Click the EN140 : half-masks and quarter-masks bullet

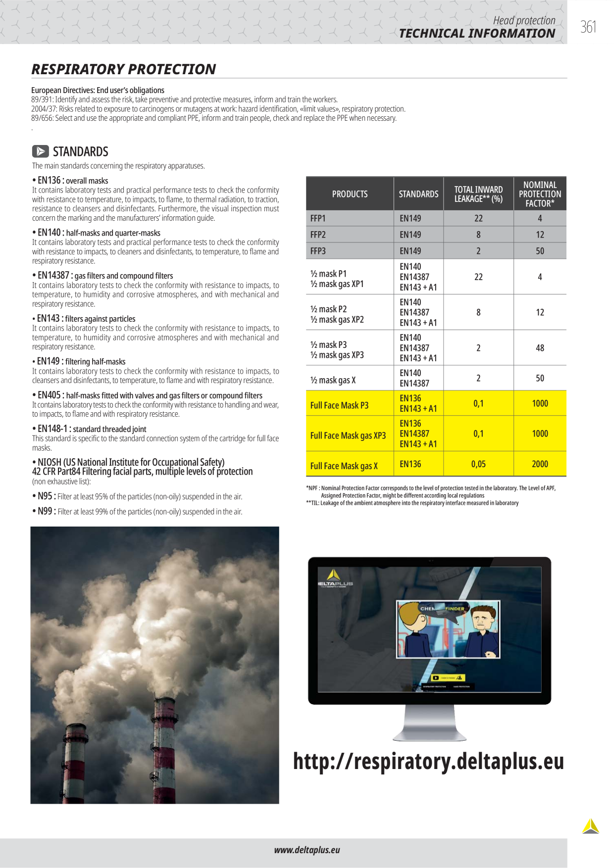click(97, 233)
